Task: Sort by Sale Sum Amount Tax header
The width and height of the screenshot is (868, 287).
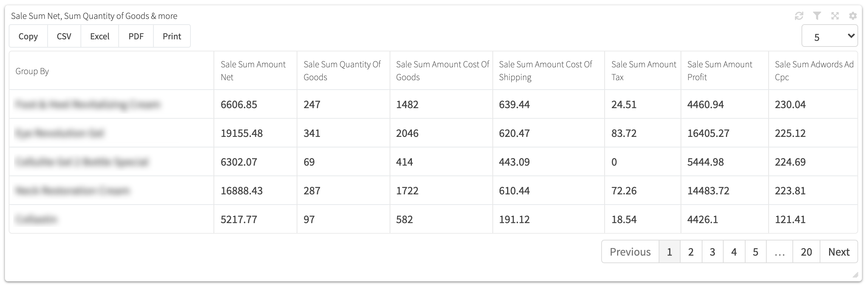Action: [643, 71]
